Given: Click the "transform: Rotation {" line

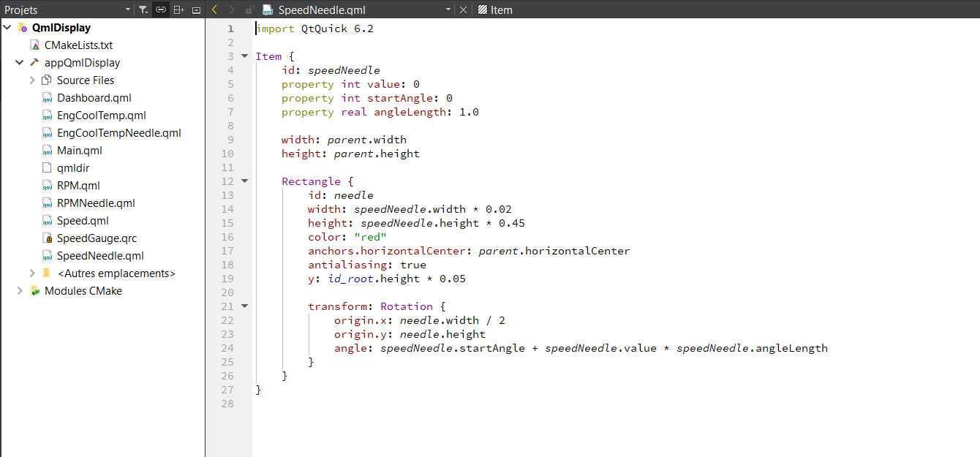Looking at the screenshot, I should pos(377,306).
